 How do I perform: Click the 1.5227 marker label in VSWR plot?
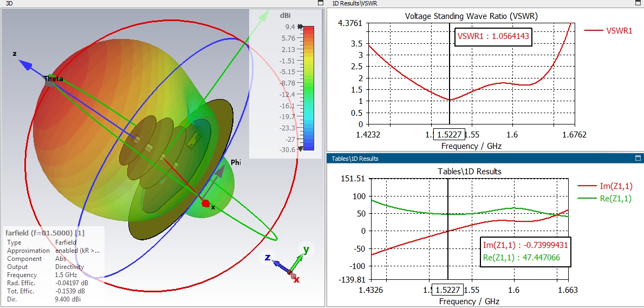pos(450,134)
